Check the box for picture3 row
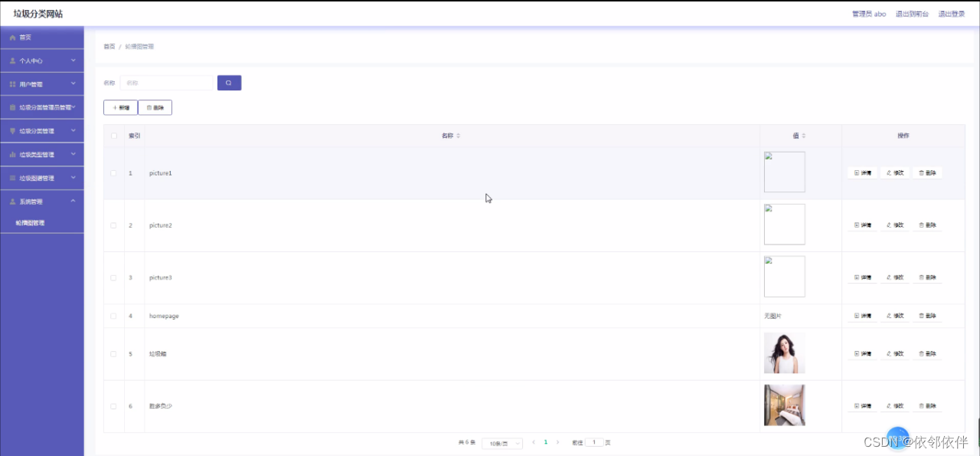The height and width of the screenshot is (456, 980). click(x=113, y=277)
